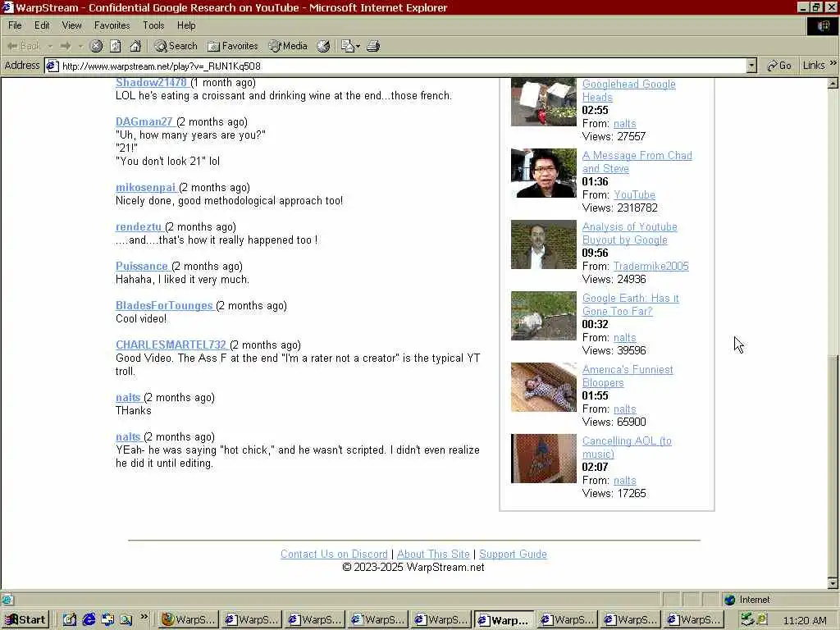The image size is (840, 630).
Task: Click the Mail toolbar icon
Action: point(347,46)
